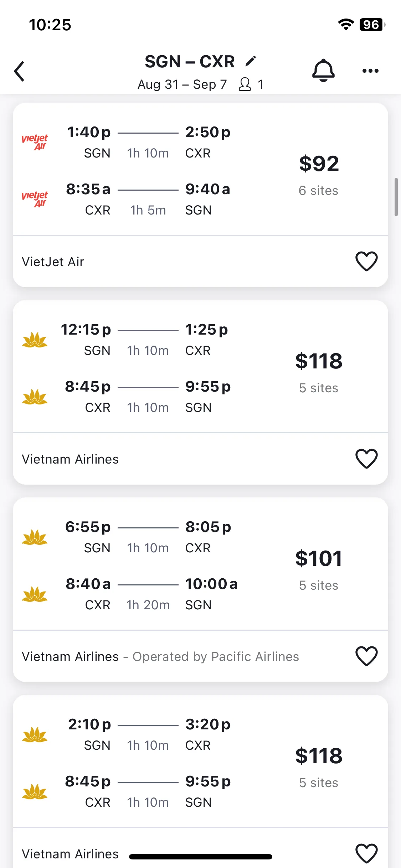Toggle the heart on the 2:10p Vietnam Airlines flight
Viewport: 401px width, 868px height.
pos(366,853)
